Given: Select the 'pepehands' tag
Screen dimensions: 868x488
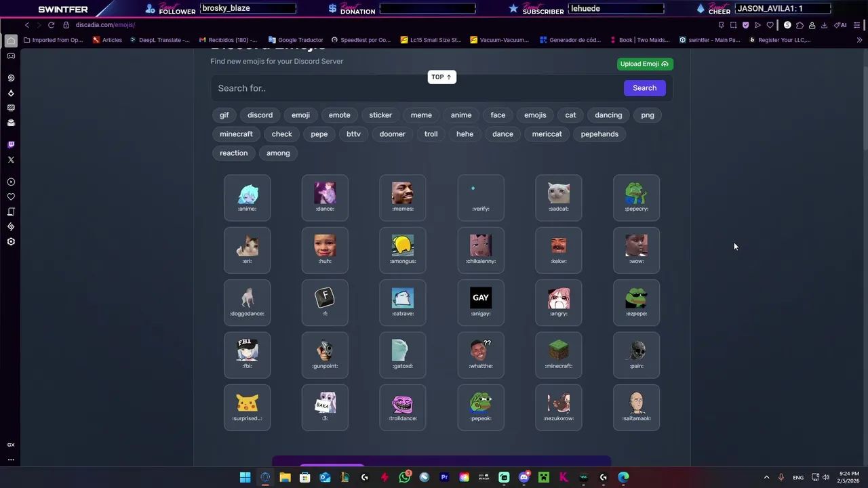Looking at the screenshot, I should point(599,134).
